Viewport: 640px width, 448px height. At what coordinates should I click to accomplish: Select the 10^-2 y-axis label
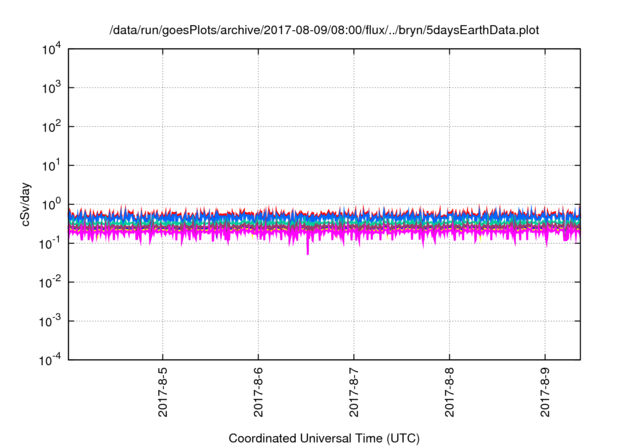tap(50, 282)
